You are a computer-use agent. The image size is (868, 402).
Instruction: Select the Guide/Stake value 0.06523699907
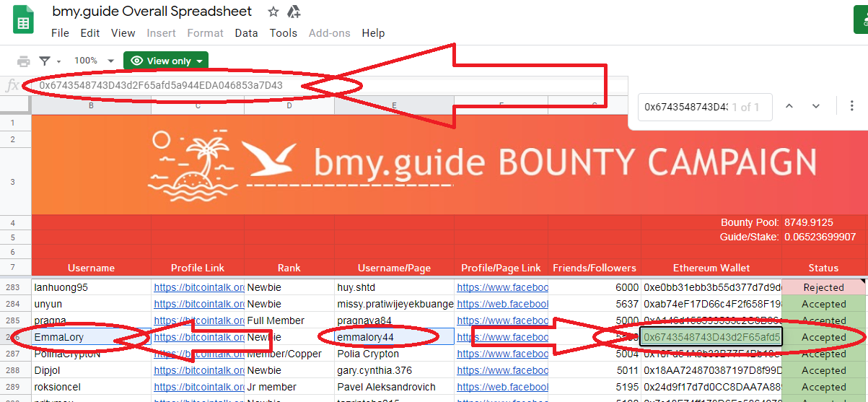click(823, 237)
